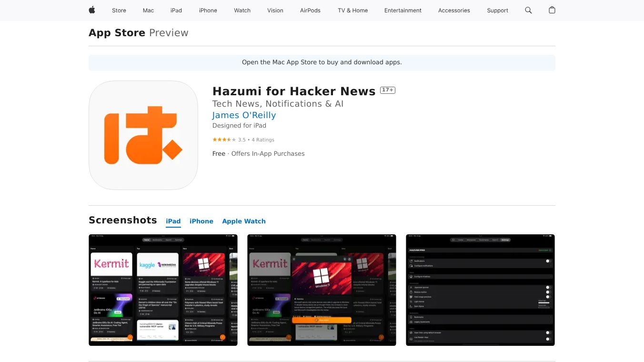Image resolution: width=644 pixels, height=362 pixels.
Task: Open the Support menu
Action: click(498, 10)
